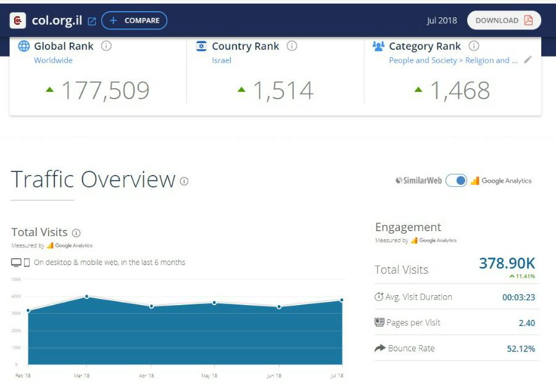Click the Avg. Visit Duration clock icon
The width and height of the screenshot is (556, 392).
tap(379, 297)
